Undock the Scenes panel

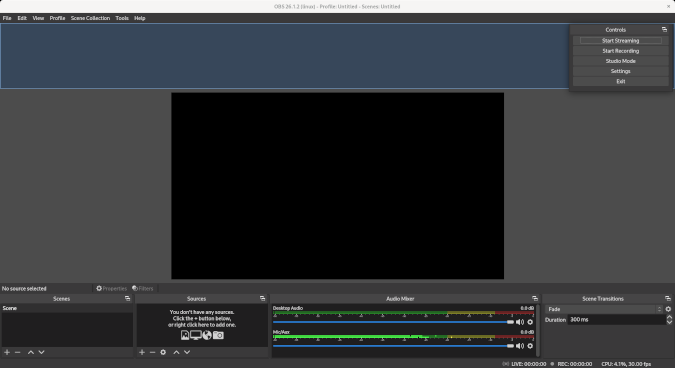pos(127,298)
